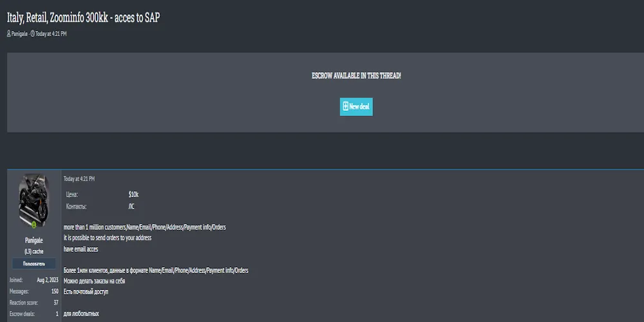The image size is (644, 322).
Task: Click the '(L3) cache' user title
Action: click(33, 251)
